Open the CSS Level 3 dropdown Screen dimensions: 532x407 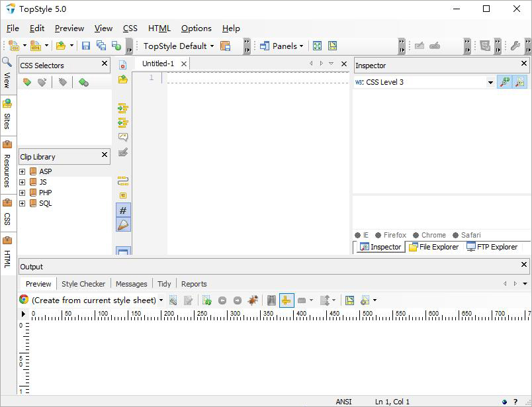click(x=490, y=82)
